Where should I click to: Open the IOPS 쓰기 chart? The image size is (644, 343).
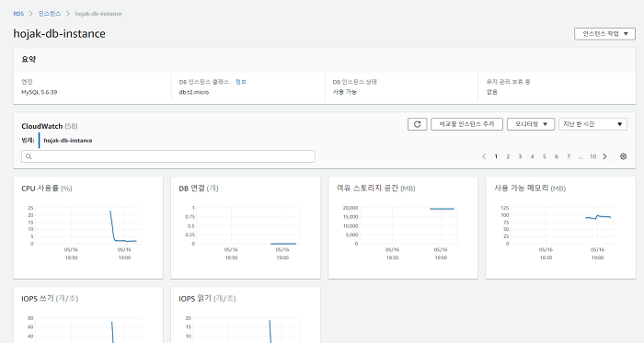pos(88,314)
